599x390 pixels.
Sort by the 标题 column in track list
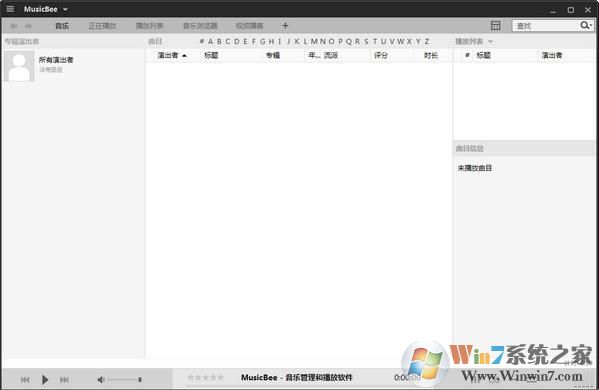[211, 55]
